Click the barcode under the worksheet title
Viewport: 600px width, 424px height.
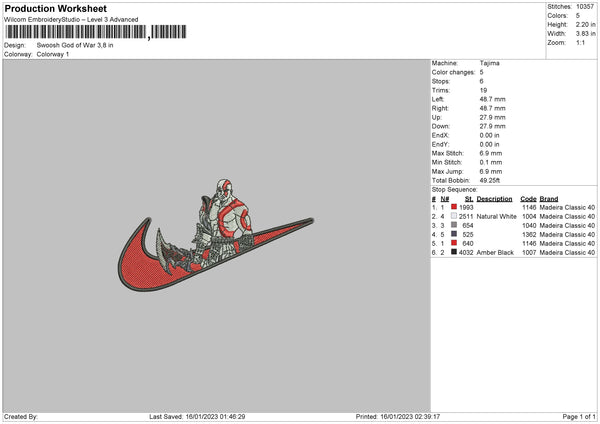pyautogui.click(x=96, y=32)
